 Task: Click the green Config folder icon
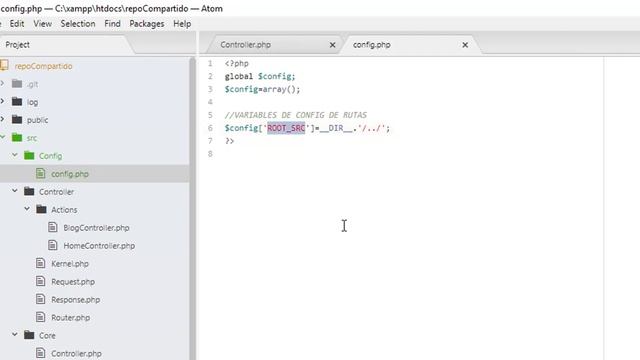click(29, 156)
